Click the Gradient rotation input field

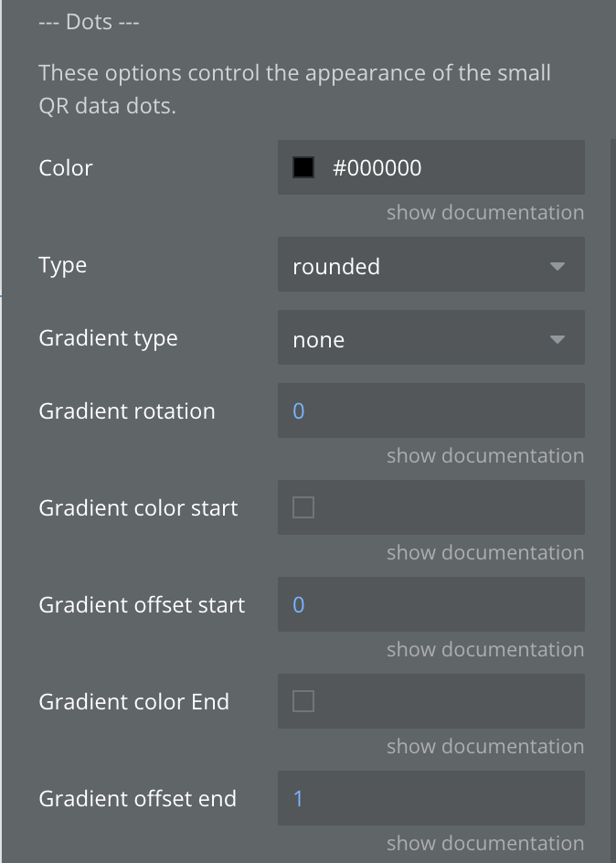coord(430,410)
